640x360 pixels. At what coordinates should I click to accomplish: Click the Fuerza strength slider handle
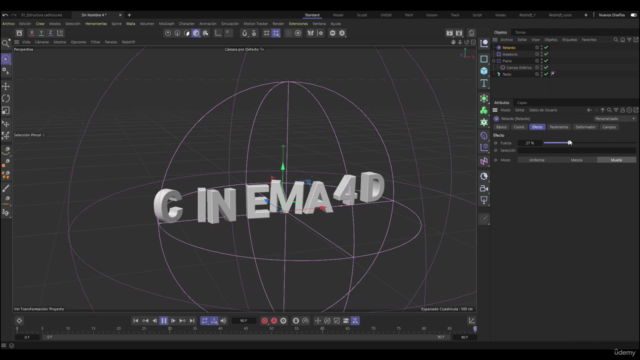(x=570, y=143)
